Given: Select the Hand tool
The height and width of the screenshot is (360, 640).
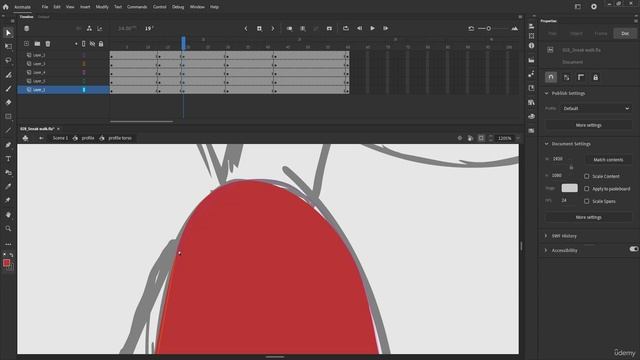Looking at the screenshot, I should coord(8,215).
